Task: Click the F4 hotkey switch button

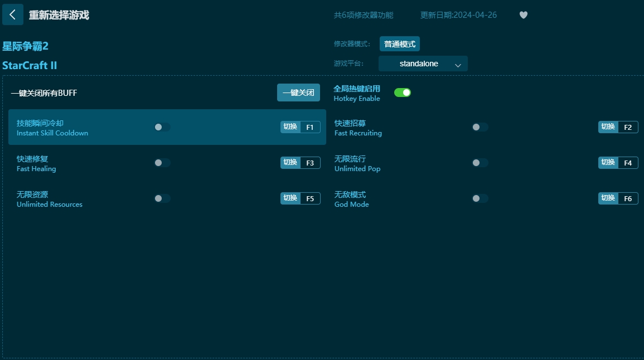Action: coord(618,163)
